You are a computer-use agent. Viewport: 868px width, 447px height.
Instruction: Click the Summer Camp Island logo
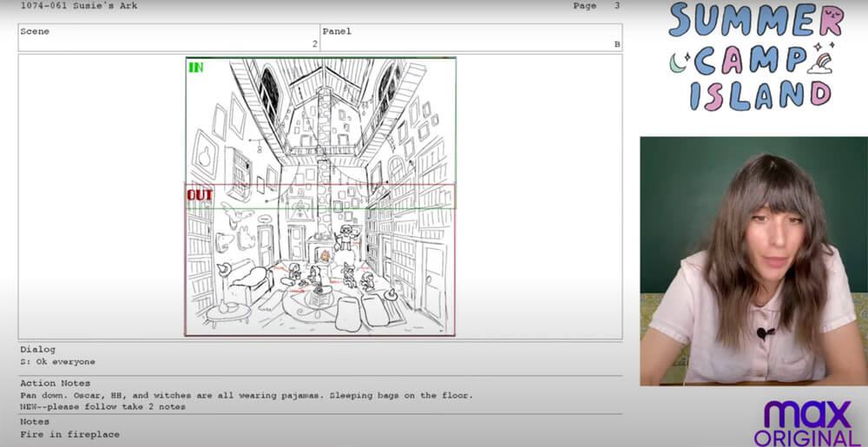(x=756, y=56)
